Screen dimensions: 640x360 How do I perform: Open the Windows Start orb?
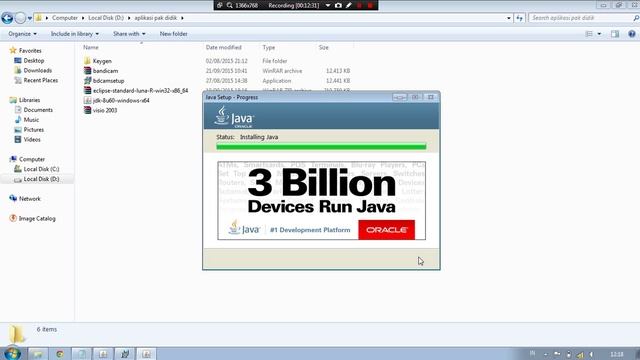coord(12,353)
